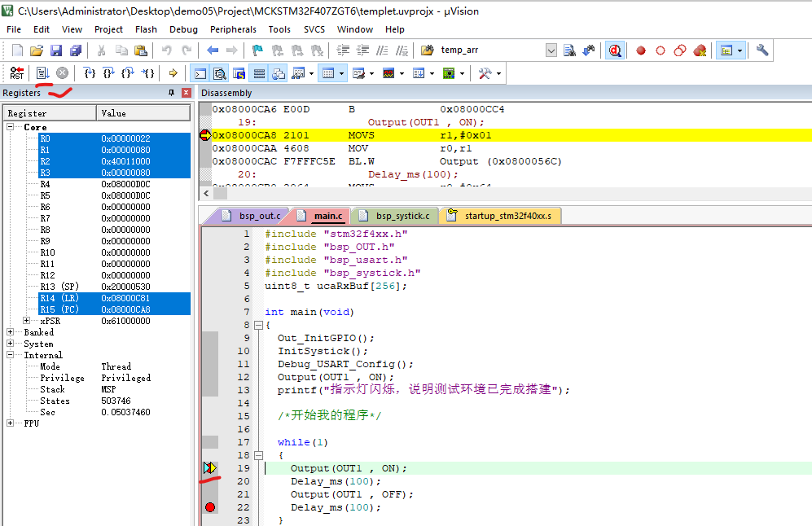Click the Step Over icon
This screenshot has height=526, width=812.
tap(109, 73)
